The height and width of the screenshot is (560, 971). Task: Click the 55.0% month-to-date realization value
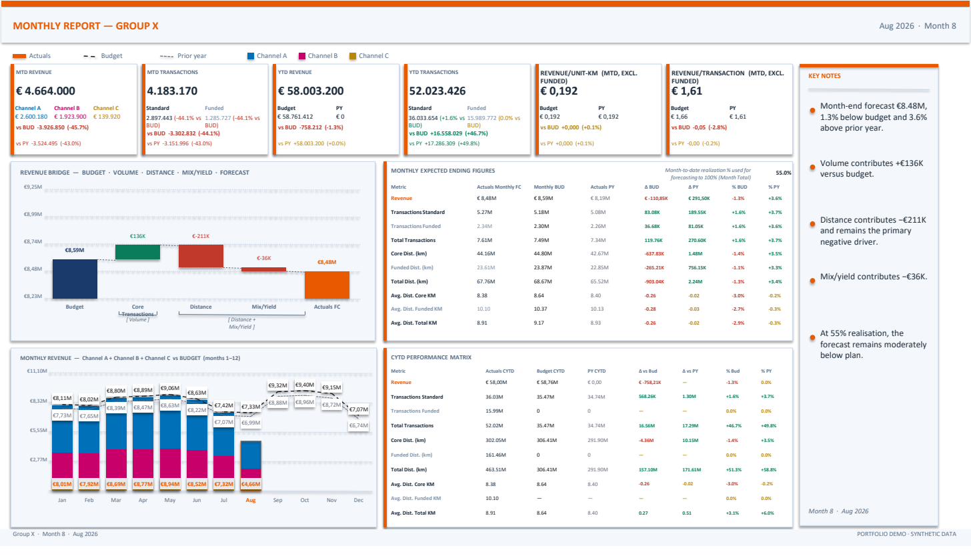tap(783, 173)
